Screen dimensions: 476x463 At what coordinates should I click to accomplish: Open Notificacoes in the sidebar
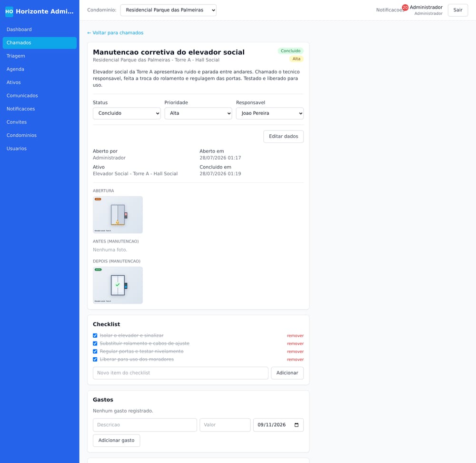click(40, 109)
